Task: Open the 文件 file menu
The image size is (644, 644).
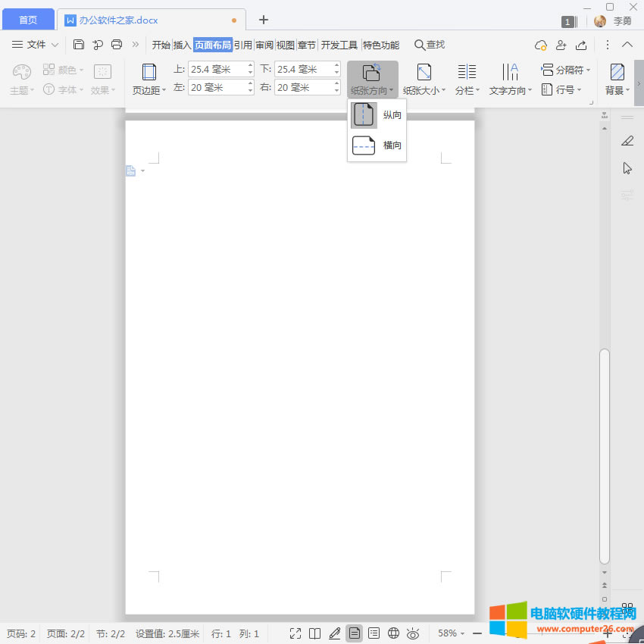Action: pyautogui.click(x=36, y=45)
